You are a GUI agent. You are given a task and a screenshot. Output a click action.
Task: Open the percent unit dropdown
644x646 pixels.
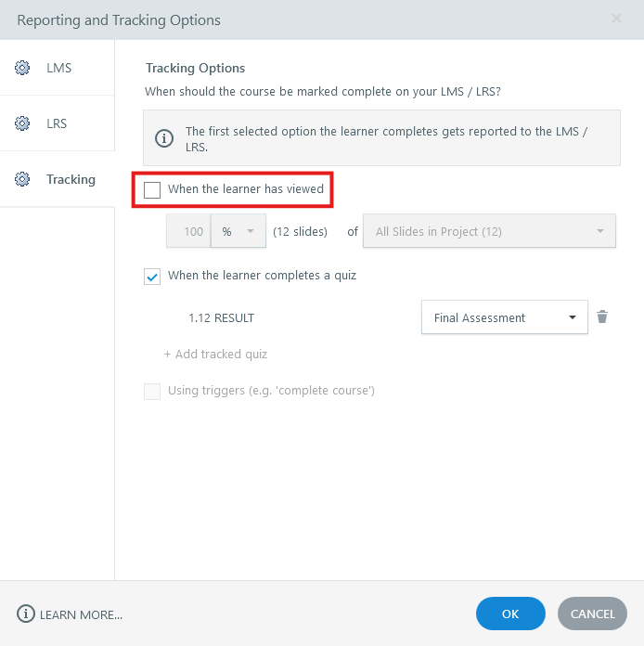[x=238, y=231]
